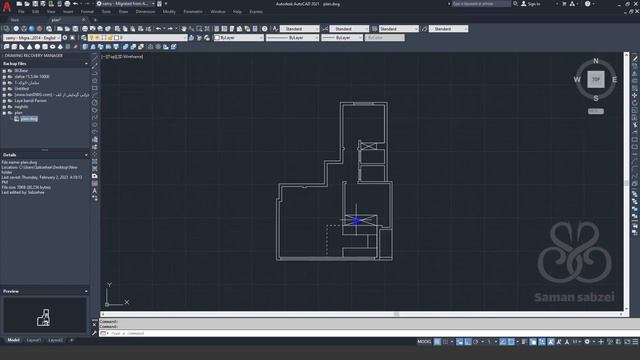Click the Help icon in title bar
Screen dimensions: 640x360
coord(587,4)
